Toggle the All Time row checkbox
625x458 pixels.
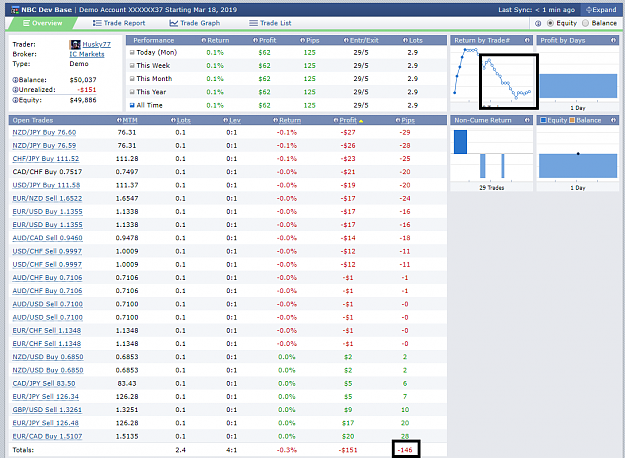tap(132, 105)
